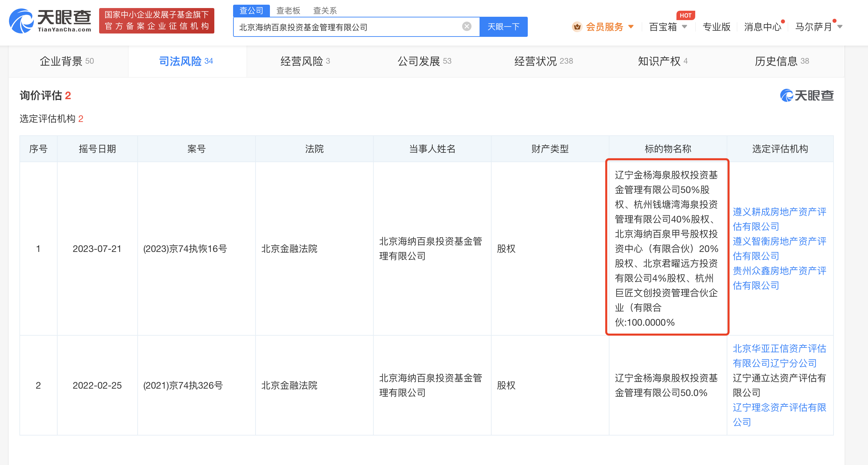Switch to the 查老板 search tab
The height and width of the screenshot is (465, 868).
point(288,11)
